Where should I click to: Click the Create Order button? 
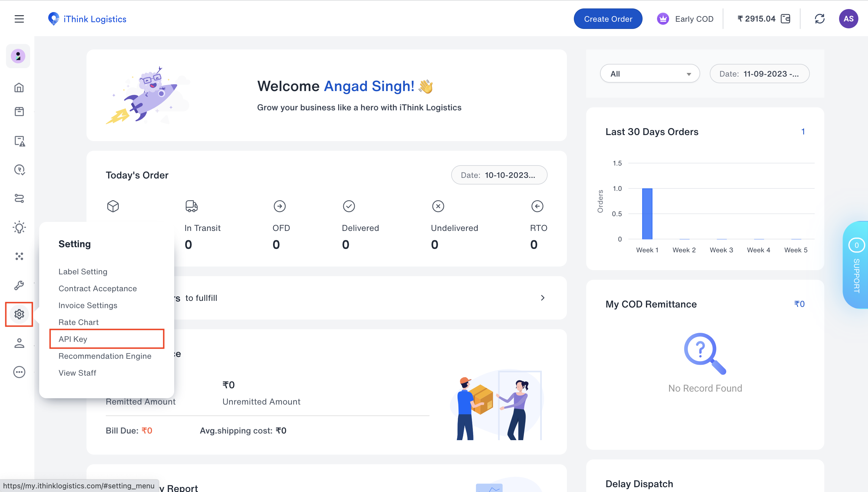608,19
